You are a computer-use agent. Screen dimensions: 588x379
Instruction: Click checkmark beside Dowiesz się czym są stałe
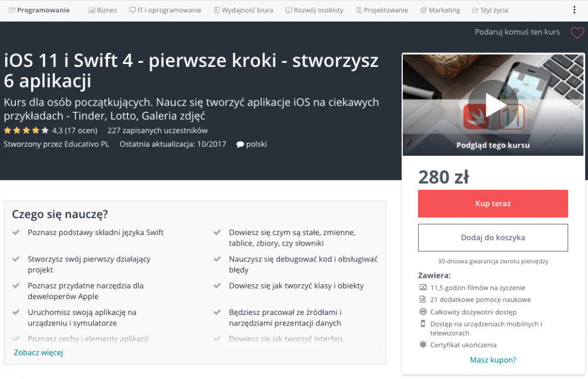[x=217, y=233]
